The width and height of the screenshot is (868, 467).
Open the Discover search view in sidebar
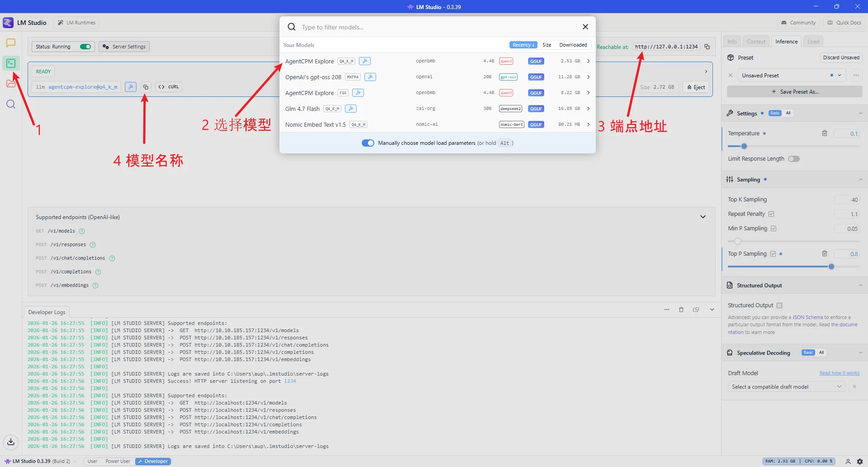click(11, 105)
